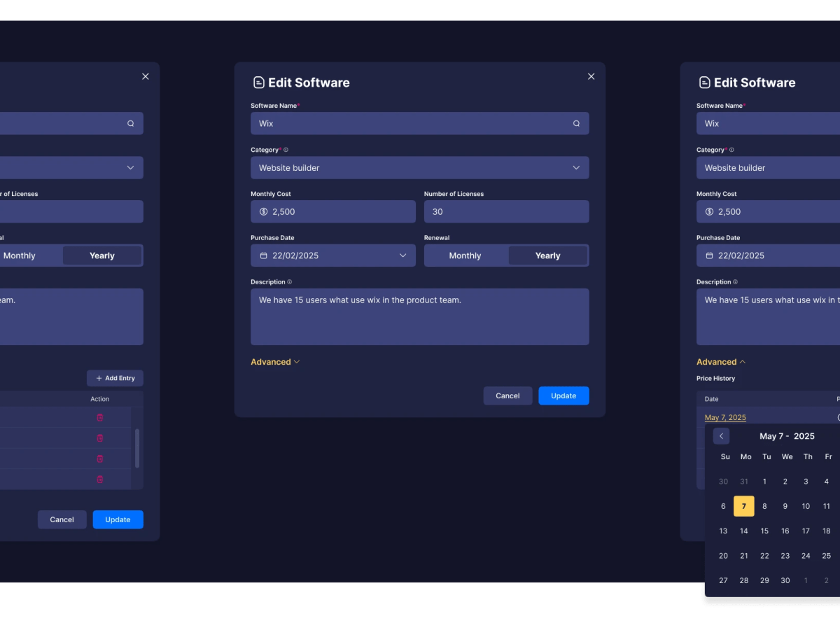Click dollar icon in right dialog Monthly Cost field

coord(709,211)
